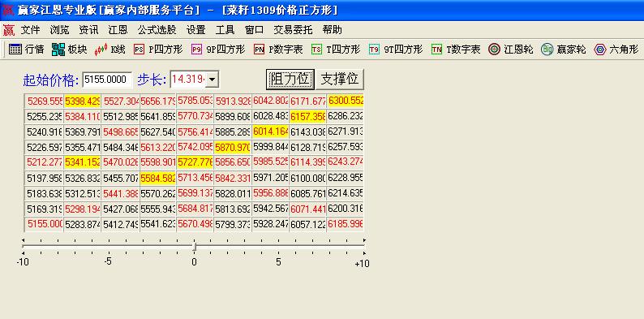Select cell 5842.331
644x319 pixels.
click(233, 179)
